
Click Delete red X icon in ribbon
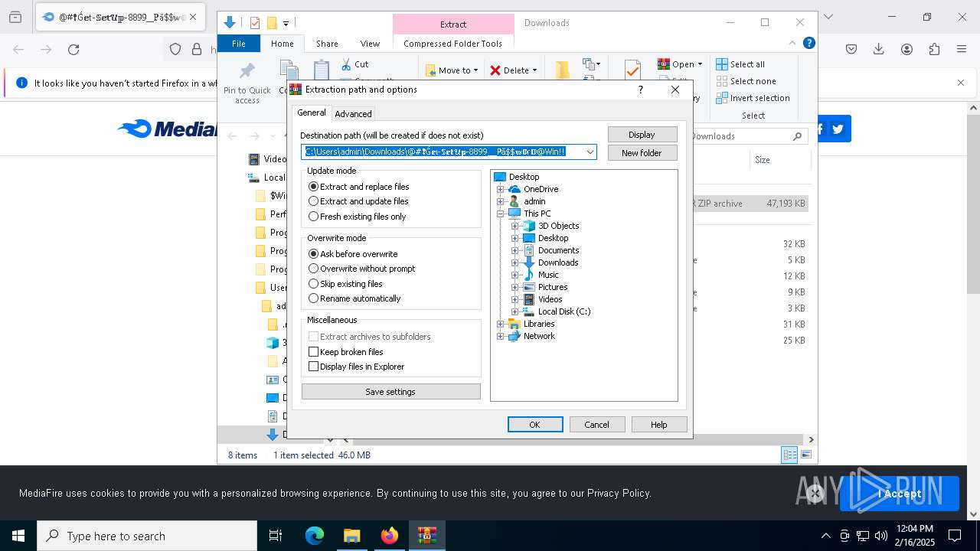[x=495, y=70]
